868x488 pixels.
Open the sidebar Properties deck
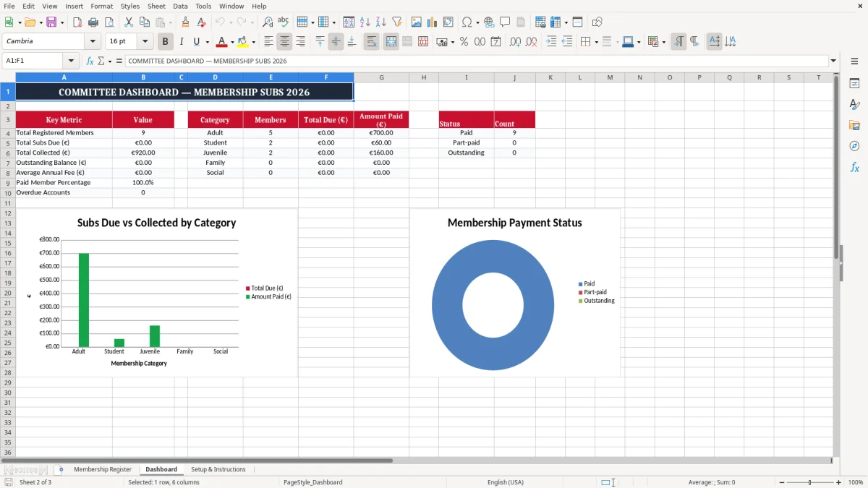[x=854, y=83]
